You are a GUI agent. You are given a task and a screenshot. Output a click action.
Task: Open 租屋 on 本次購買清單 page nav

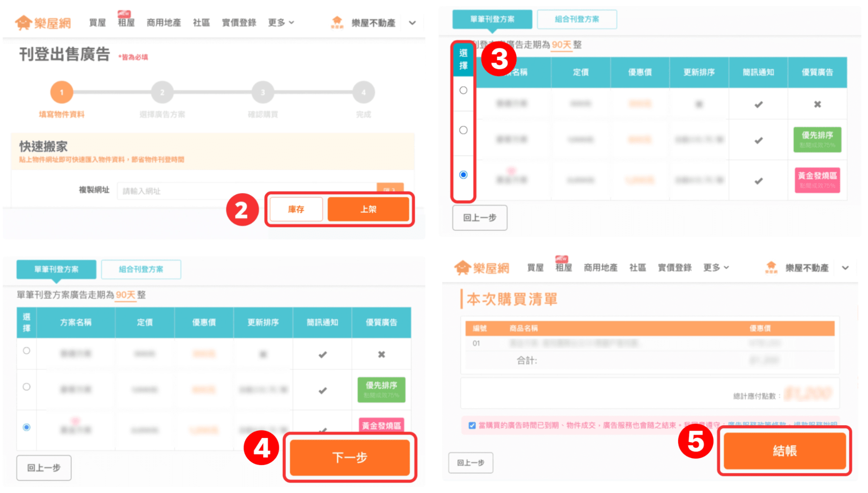pos(564,268)
